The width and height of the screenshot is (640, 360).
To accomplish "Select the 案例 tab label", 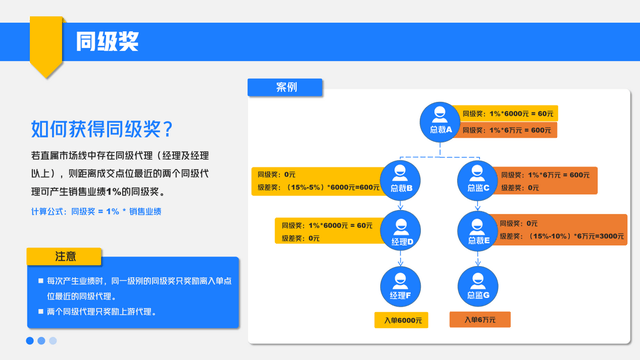I will coord(285,87).
